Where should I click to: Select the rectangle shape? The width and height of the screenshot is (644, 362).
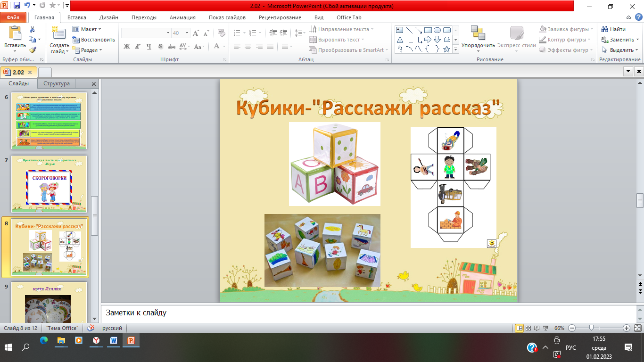point(428,30)
